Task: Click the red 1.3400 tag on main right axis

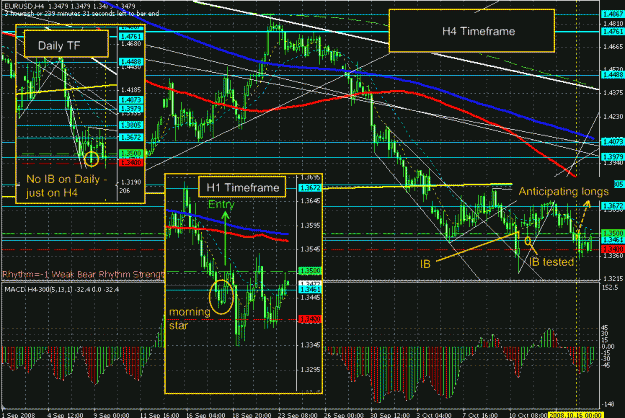Action: pyautogui.click(x=613, y=249)
